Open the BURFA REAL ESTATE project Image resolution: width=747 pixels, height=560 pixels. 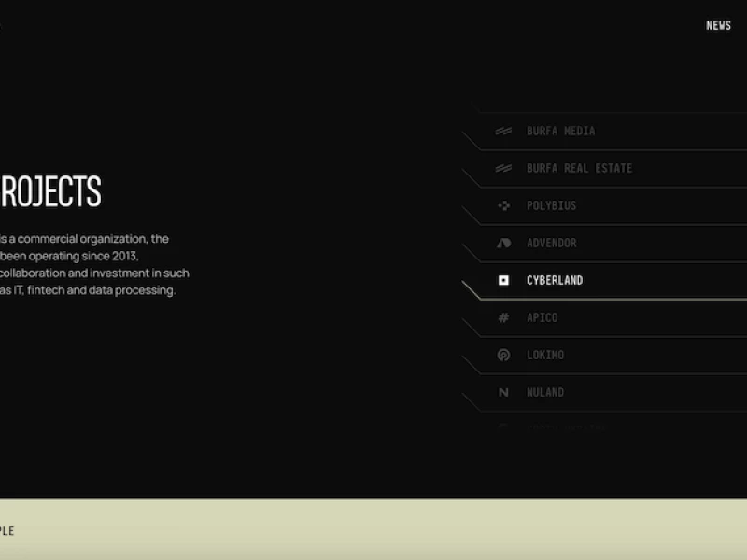point(579,168)
